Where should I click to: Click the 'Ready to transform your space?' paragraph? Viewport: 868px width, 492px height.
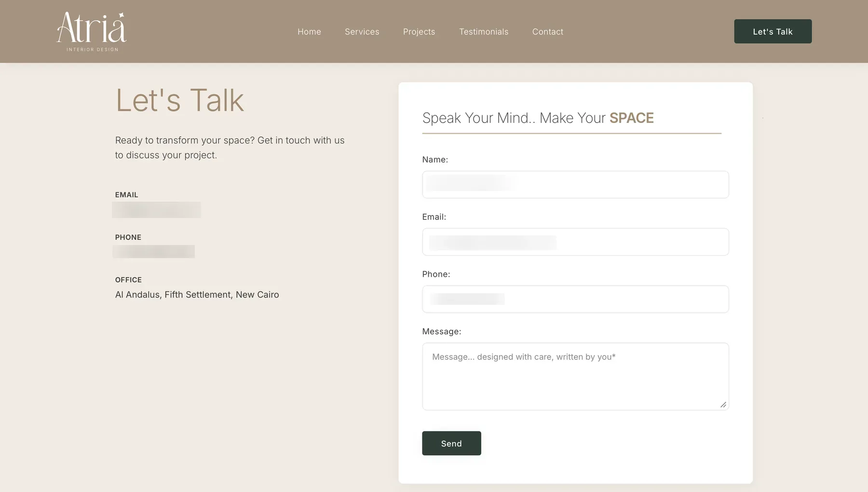230,148
